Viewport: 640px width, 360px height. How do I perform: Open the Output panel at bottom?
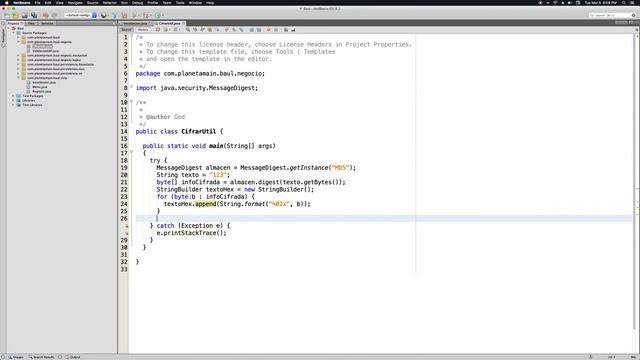73,357
